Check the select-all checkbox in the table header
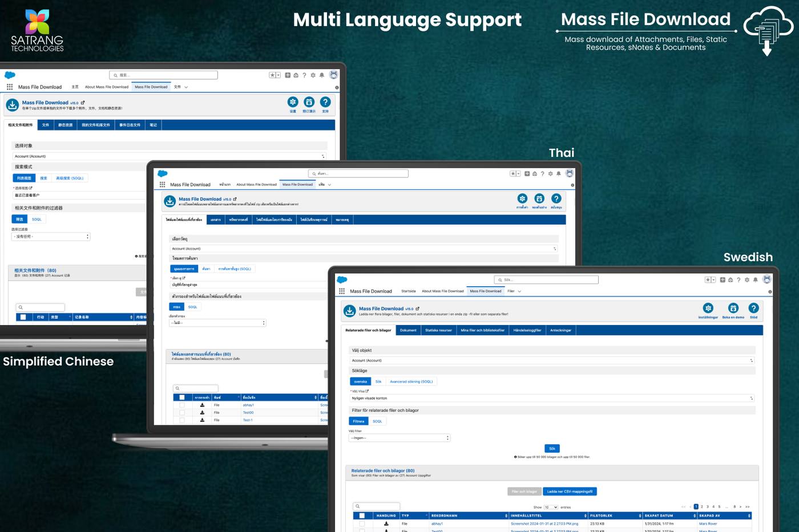 click(361, 515)
